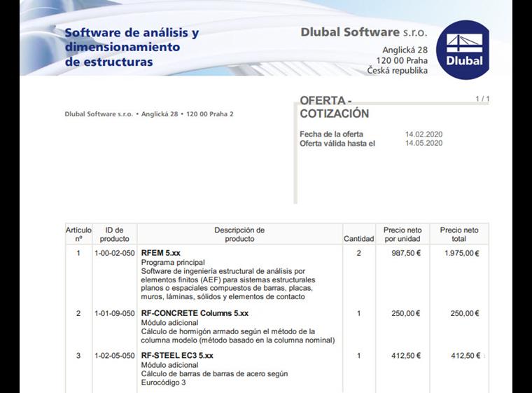Click the validity date '14.05.2020'

pyautogui.click(x=423, y=143)
